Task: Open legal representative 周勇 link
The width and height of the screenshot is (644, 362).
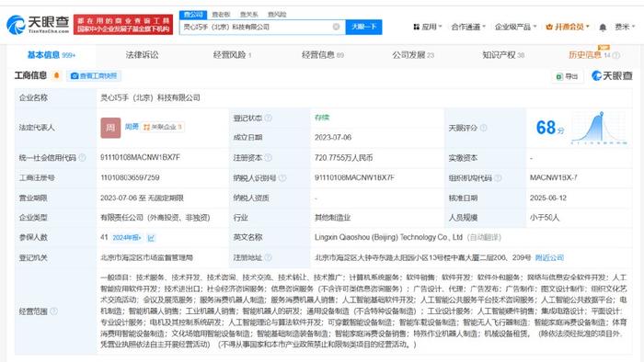Action: click(x=132, y=127)
